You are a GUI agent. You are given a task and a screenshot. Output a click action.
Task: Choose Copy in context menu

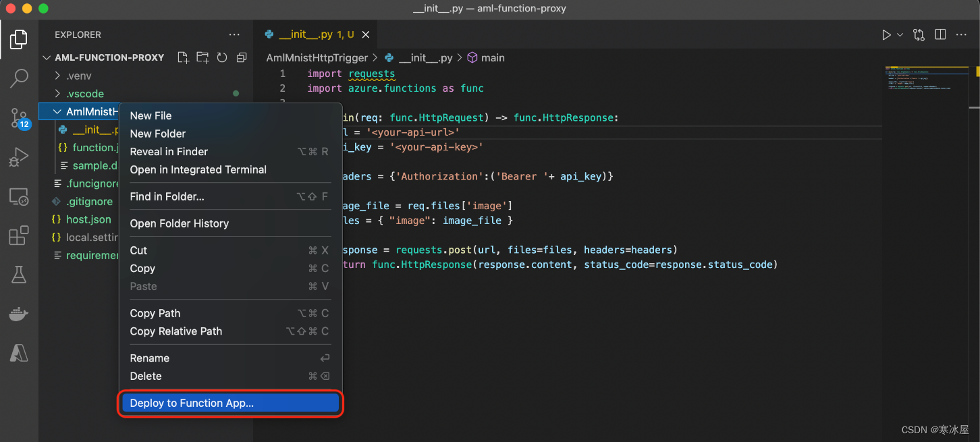click(230, 269)
